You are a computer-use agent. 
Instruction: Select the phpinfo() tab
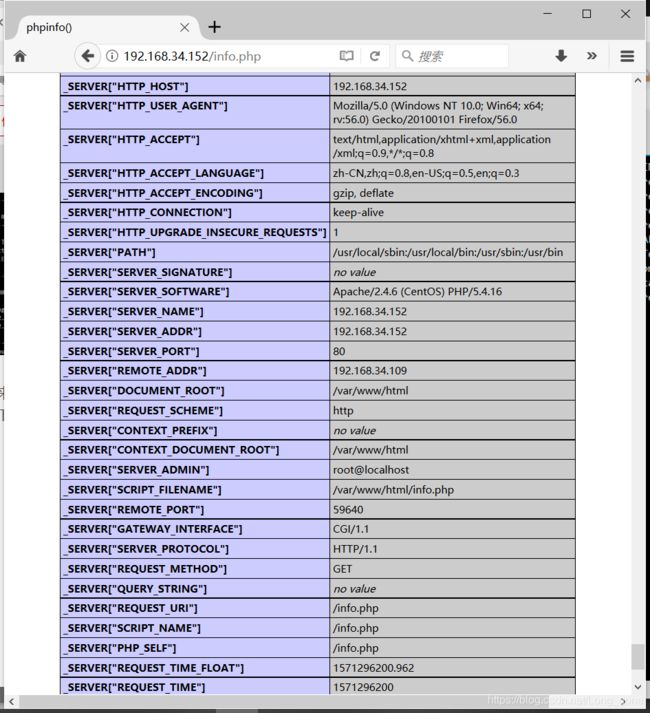tap(107, 27)
